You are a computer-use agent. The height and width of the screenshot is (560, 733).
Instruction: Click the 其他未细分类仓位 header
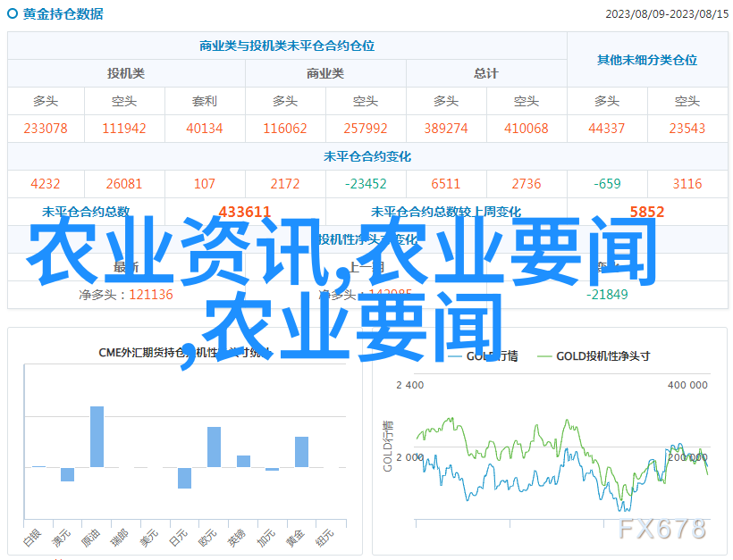click(647, 60)
